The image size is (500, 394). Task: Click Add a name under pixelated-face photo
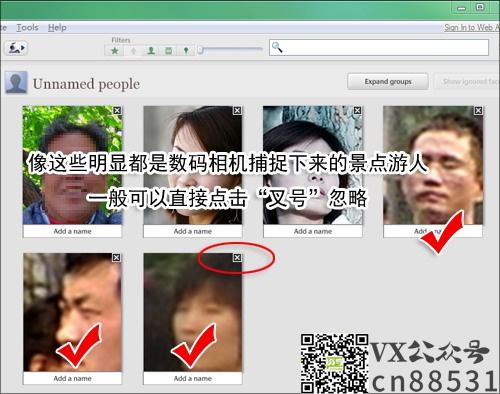click(x=72, y=231)
